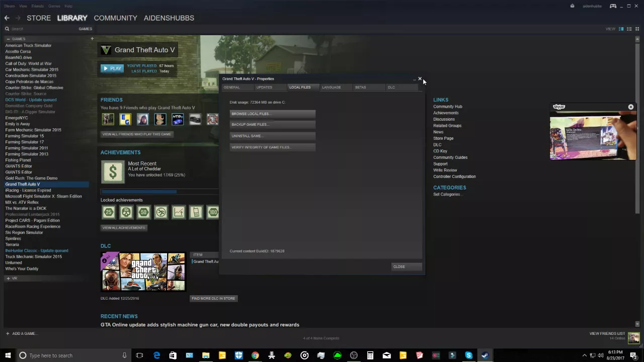Click Backup Game Files button
The height and width of the screenshot is (362, 644).
click(273, 125)
